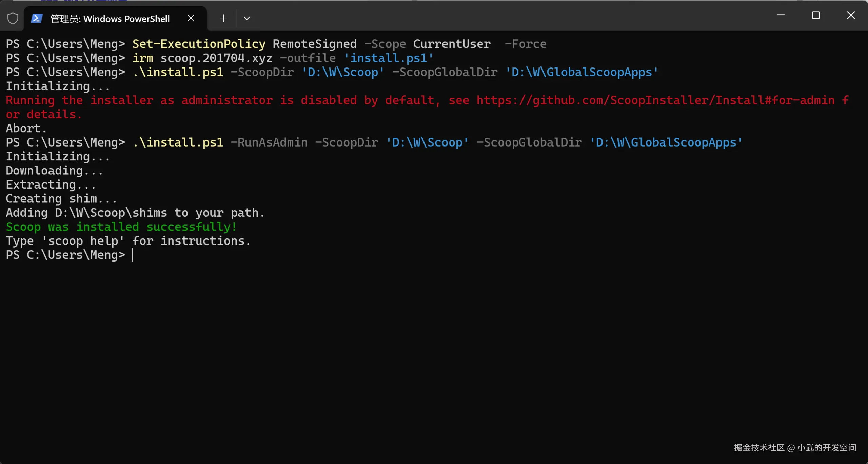Click the cursor at the last prompt line

click(133, 255)
